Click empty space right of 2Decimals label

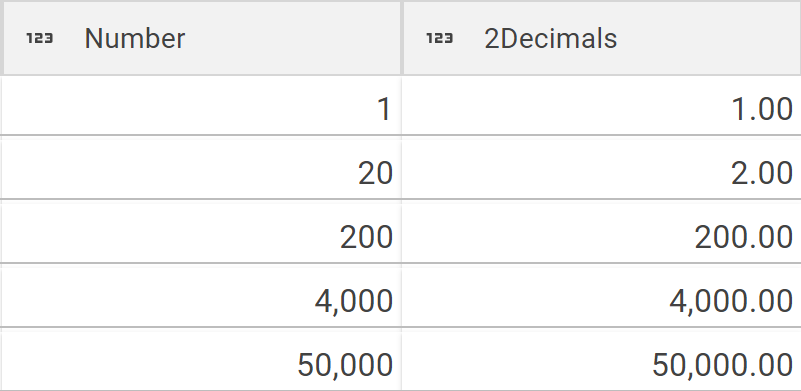pos(708,38)
